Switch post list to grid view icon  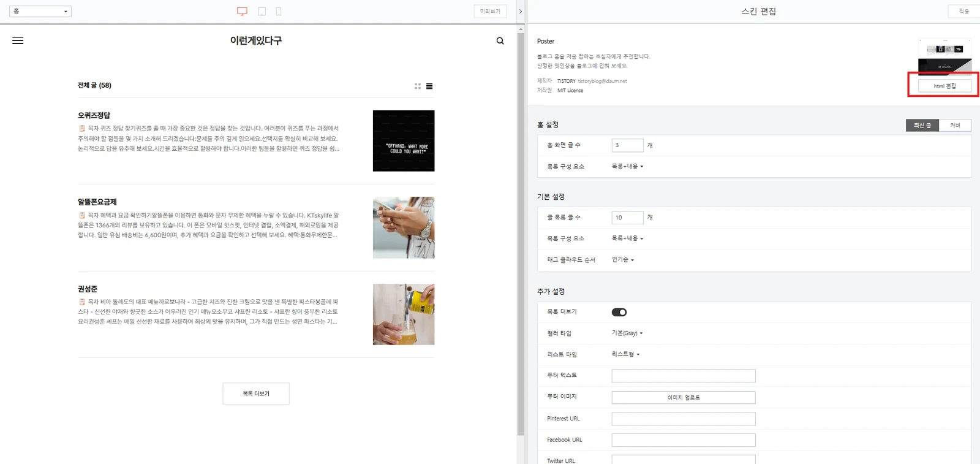(418, 86)
